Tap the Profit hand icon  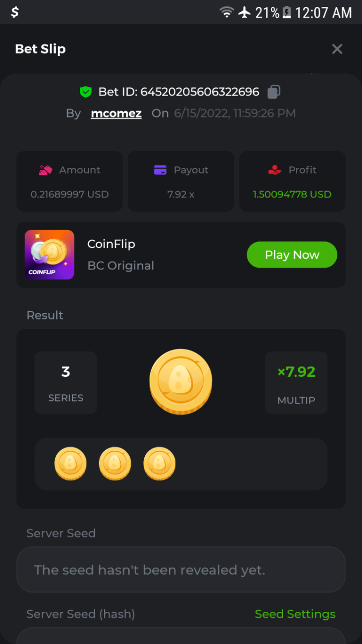[x=275, y=170]
